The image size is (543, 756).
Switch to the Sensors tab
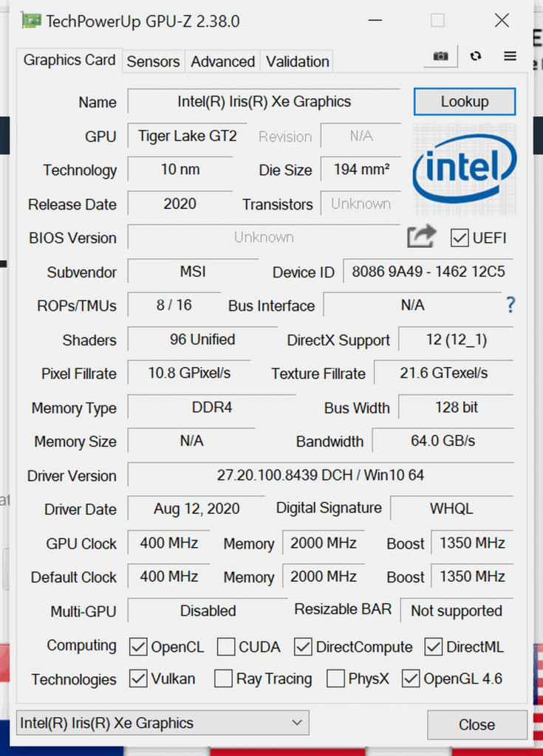[153, 62]
